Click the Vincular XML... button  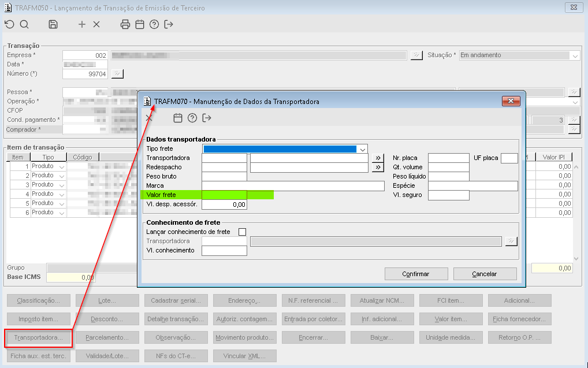(x=244, y=356)
